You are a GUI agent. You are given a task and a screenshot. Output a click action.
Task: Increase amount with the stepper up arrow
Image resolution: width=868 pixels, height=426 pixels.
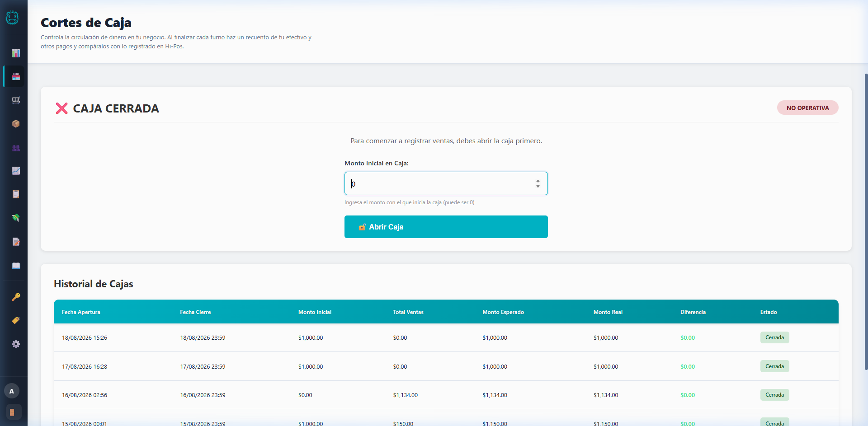(x=538, y=181)
